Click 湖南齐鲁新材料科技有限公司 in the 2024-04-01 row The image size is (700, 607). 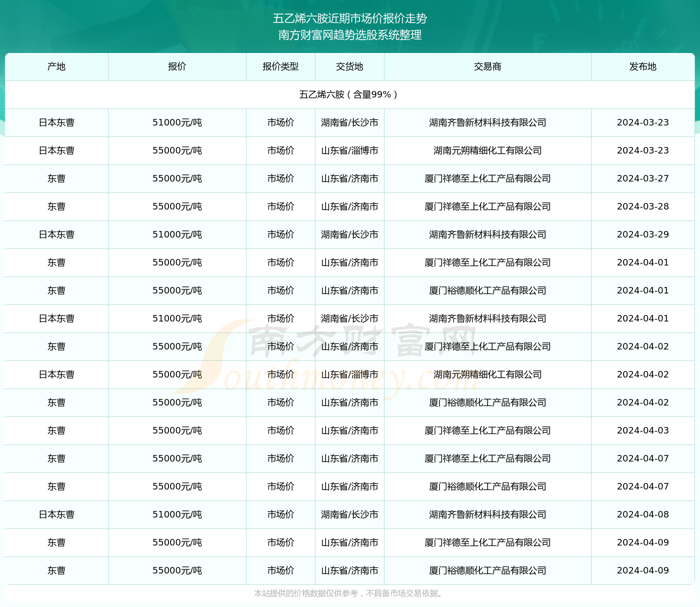[x=487, y=318]
